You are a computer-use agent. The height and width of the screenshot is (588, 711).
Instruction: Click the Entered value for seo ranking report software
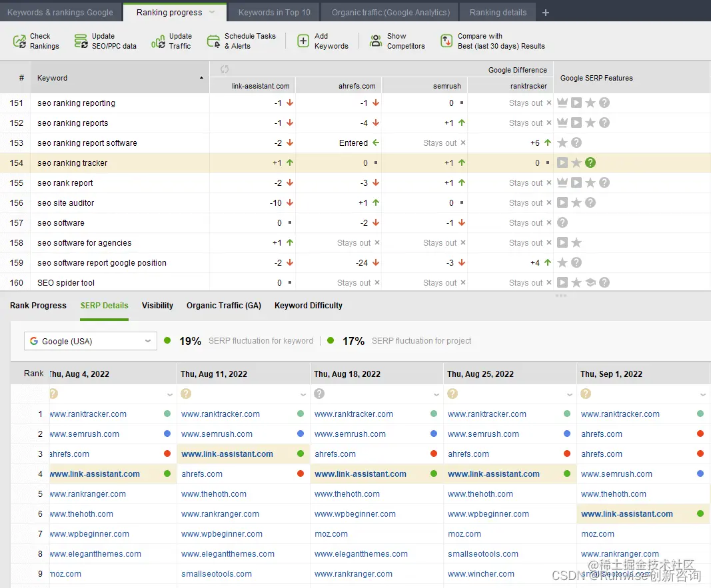(x=354, y=143)
